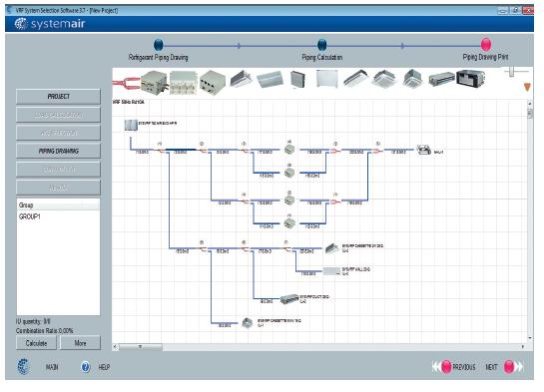Viewport: 544px width, 392px height.
Task: Pick the first outdoor unit box icon
Action: 154,82
